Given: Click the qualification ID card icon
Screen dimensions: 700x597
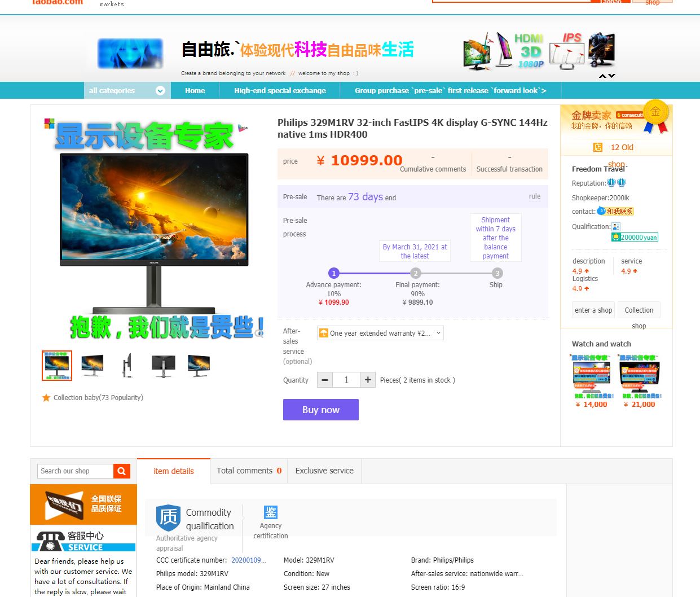Looking at the screenshot, I should (616, 226).
